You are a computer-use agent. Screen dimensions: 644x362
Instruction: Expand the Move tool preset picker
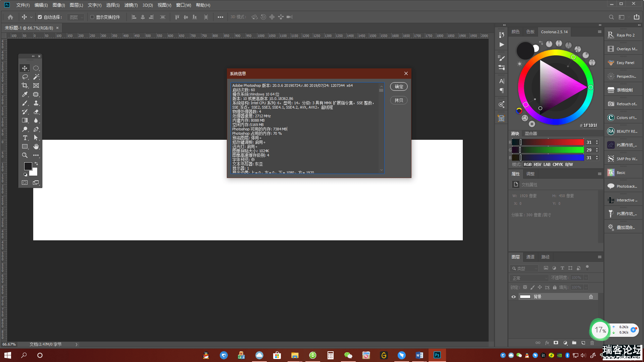(31, 17)
